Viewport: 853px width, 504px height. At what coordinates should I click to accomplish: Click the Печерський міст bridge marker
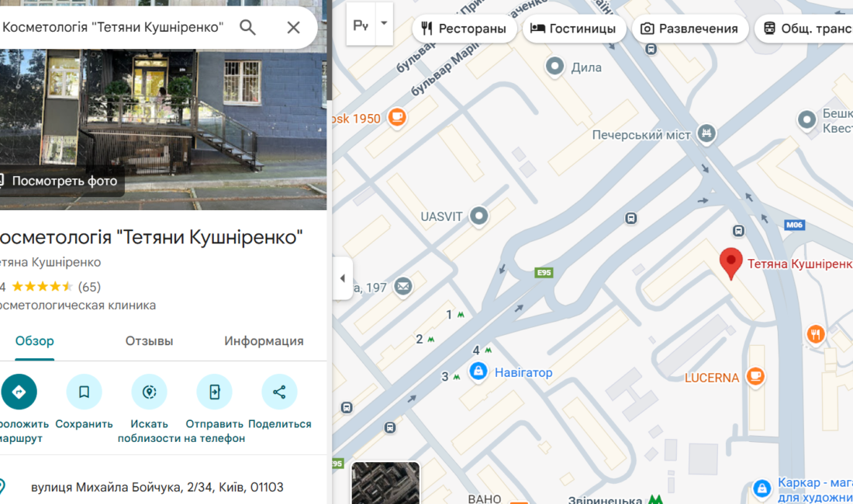pos(706,133)
